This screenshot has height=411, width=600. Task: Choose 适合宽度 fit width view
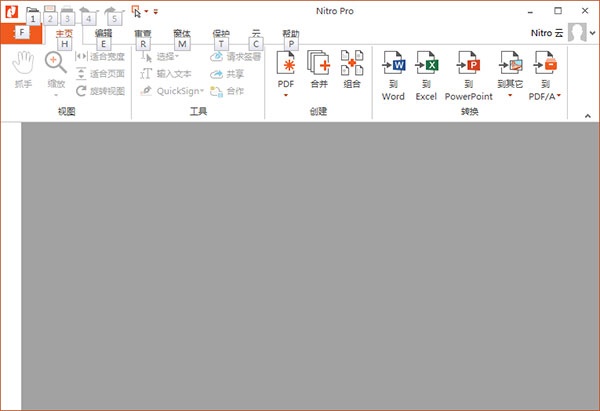click(100, 57)
